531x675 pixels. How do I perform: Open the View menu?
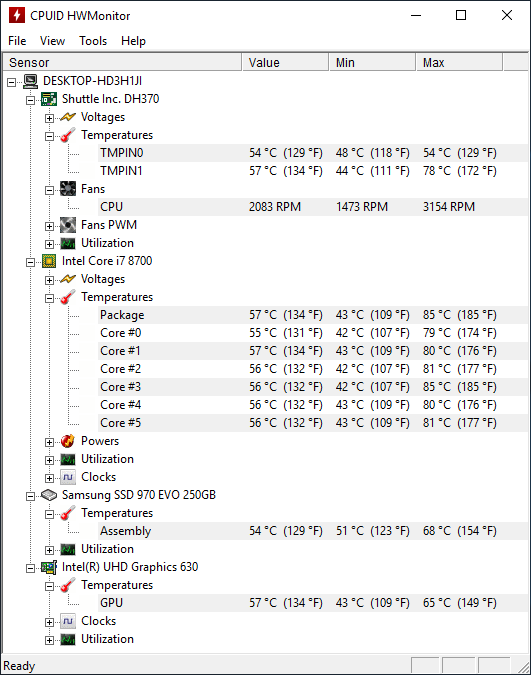click(52, 41)
